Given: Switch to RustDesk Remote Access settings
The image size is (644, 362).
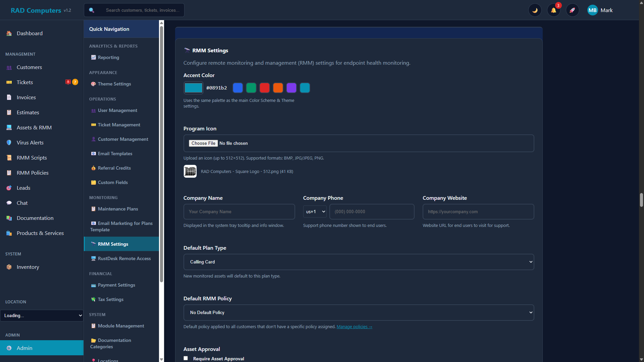Looking at the screenshot, I should [124, 258].
